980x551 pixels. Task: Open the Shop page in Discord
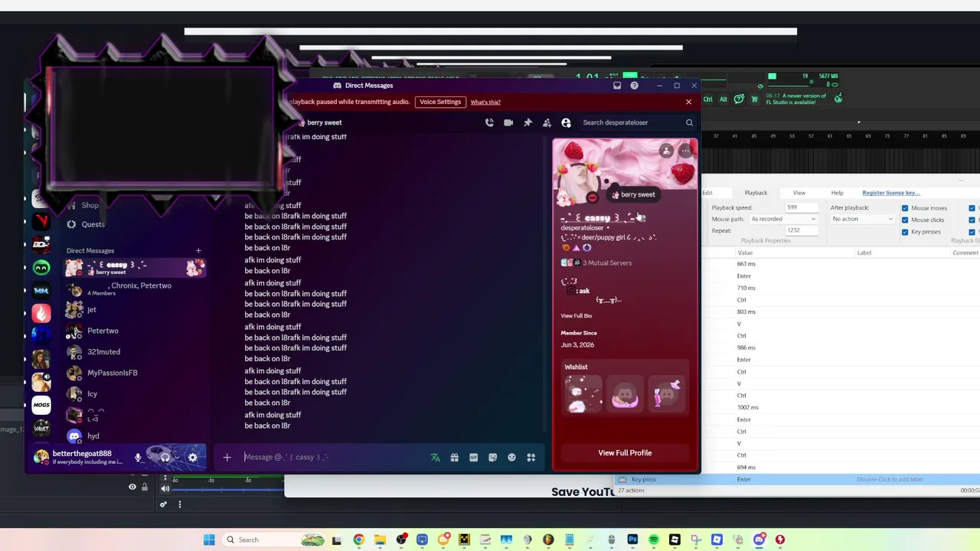coord(90,205)
